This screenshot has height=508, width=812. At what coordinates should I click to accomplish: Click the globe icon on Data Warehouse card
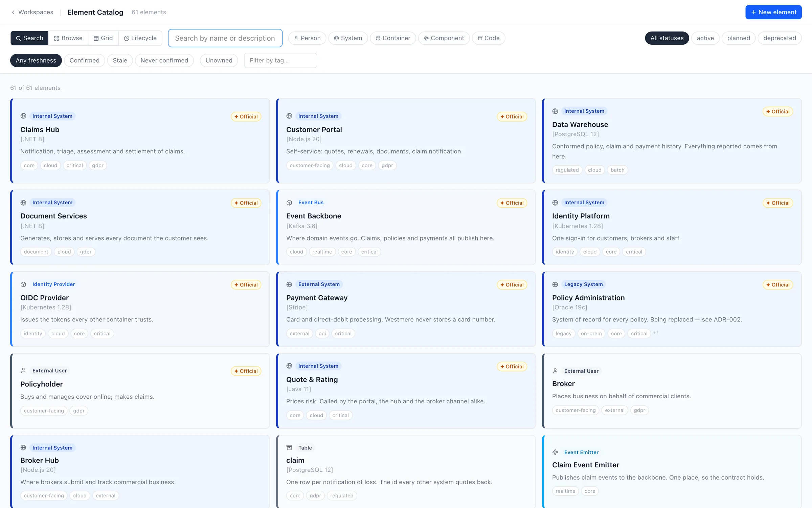[x=555, y=111]
